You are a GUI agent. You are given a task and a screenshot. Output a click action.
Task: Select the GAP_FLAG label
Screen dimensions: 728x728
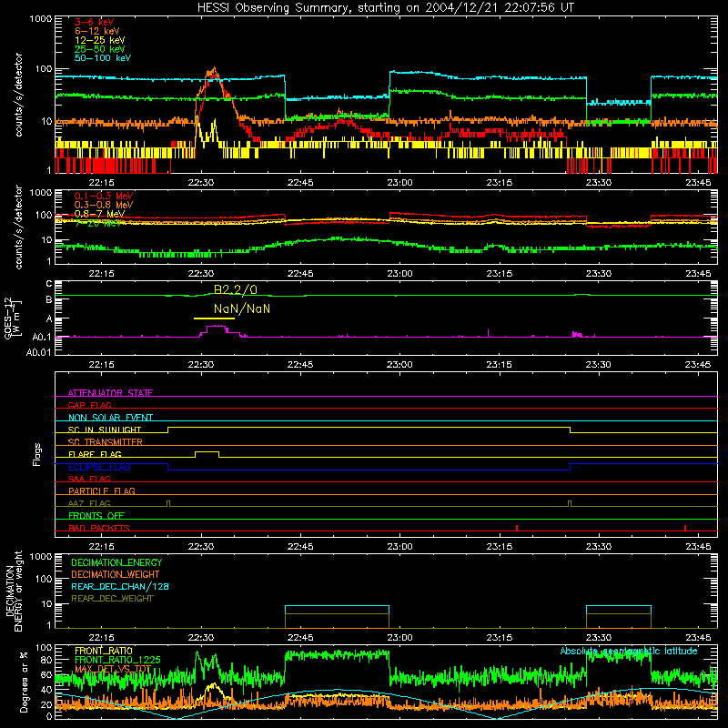[x=89, y=405]
